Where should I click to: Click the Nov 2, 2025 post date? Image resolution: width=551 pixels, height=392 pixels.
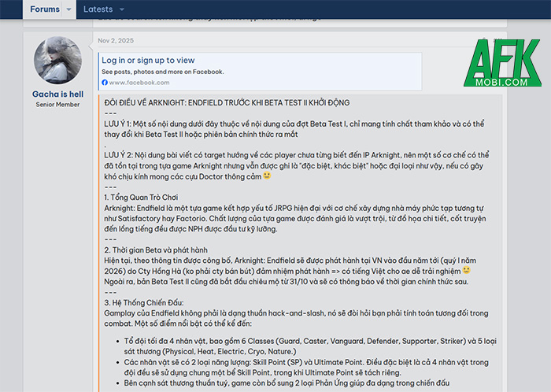116,41
